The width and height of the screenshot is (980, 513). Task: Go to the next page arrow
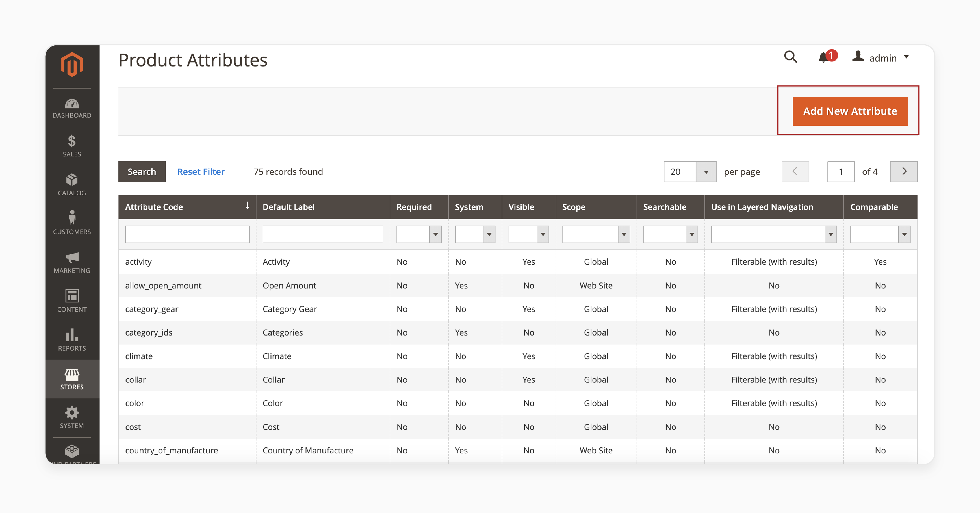click(903, 172)
